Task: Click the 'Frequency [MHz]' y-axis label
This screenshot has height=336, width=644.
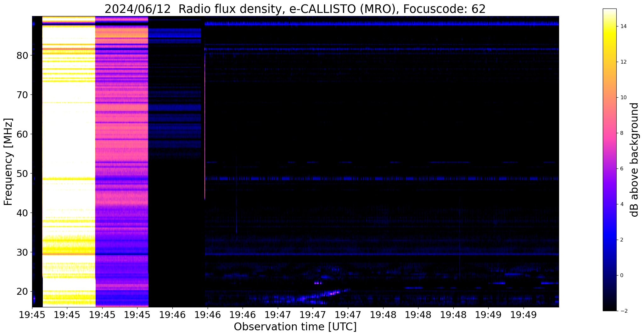Action: (x=8, y=162)
